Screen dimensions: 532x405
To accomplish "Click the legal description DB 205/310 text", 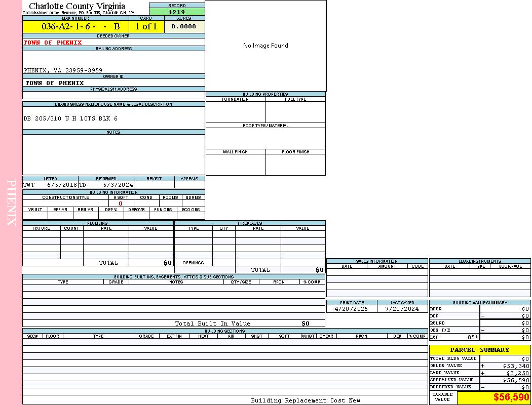I will (x=70, y=118).
